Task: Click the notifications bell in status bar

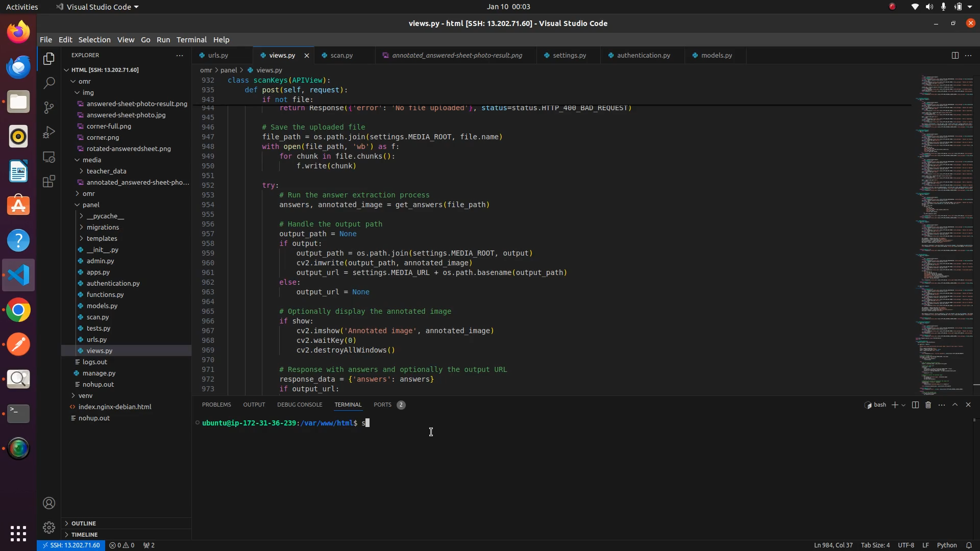Action: click(969, 545)
